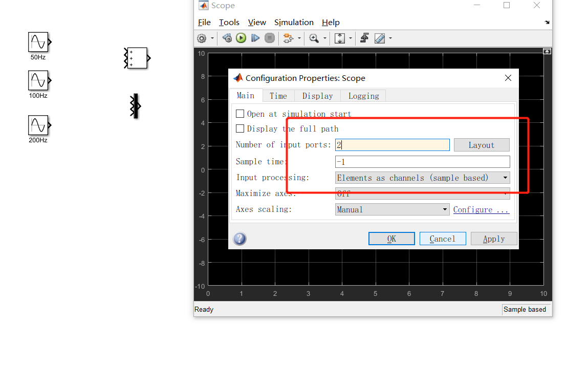Click the Scale Y-axis limits icon
Image resolution: width=588 pixels, height=366 pixels.
pyautogui.click(x=340, y=38)
